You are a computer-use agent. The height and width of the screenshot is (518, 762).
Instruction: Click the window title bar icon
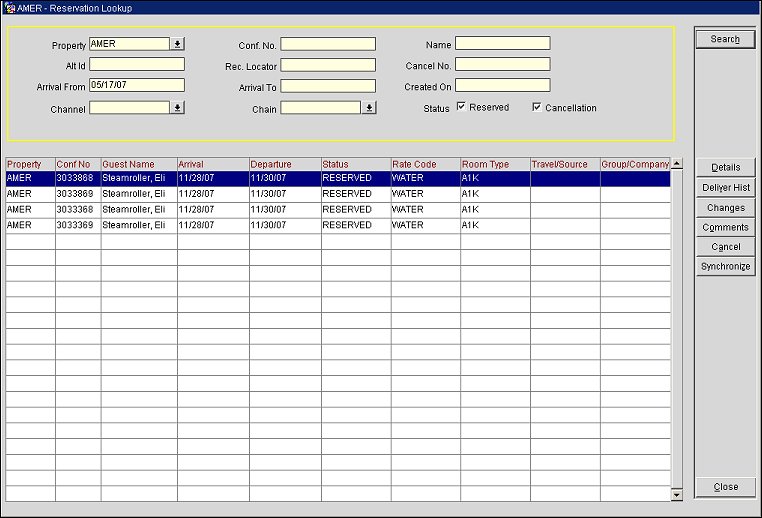[x=9, y=7]
